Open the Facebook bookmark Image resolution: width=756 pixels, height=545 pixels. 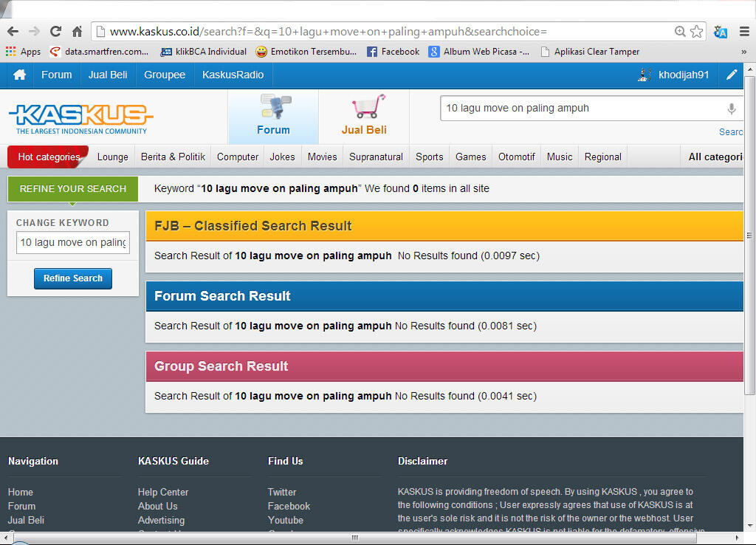coord(393,52)
